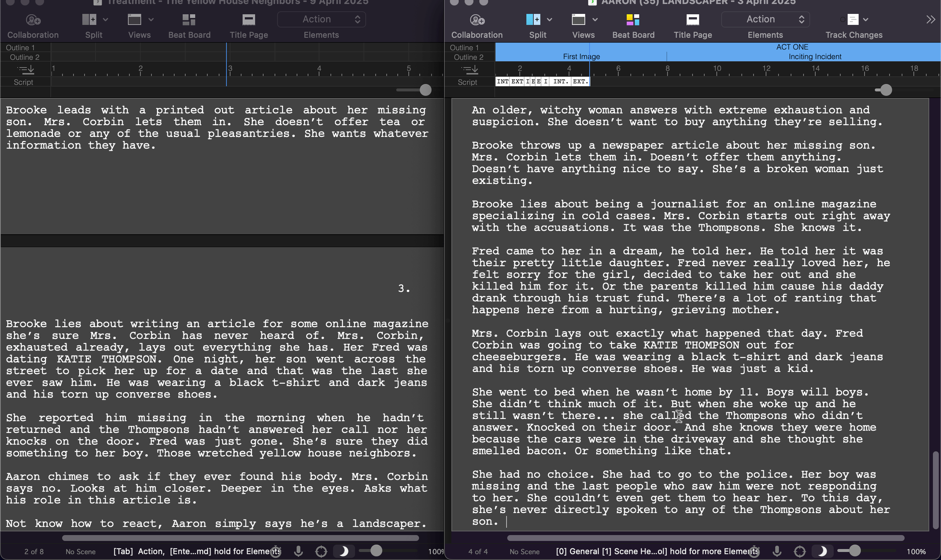The height and width of the screenshot is (560, 941).
Task: Click the Views icon in the right window
Action: click(x=578, y=20)
